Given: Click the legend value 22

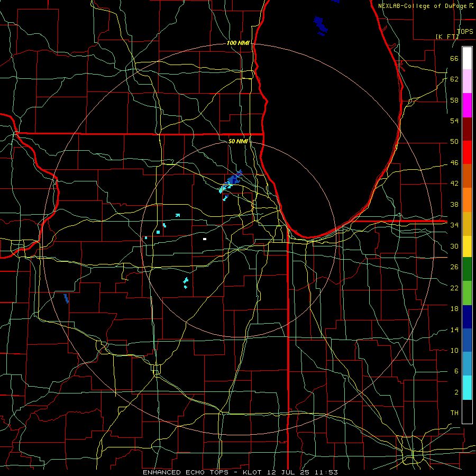Looking at the screenshot, I should [454, 288].
